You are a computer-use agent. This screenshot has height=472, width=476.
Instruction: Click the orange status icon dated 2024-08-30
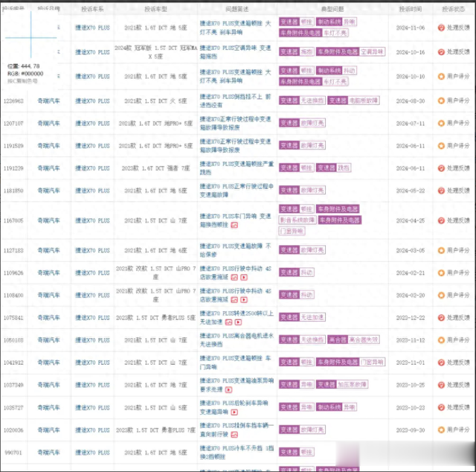441,101
